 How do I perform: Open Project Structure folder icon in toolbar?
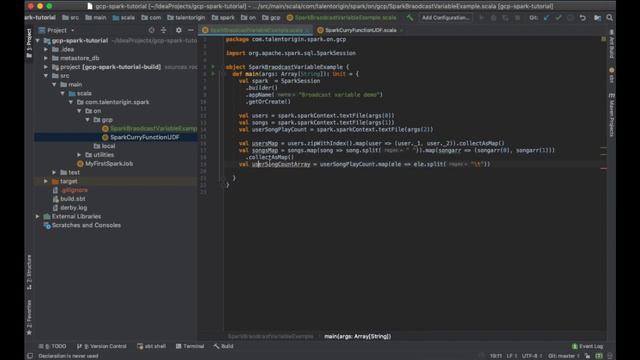point(598,18)
